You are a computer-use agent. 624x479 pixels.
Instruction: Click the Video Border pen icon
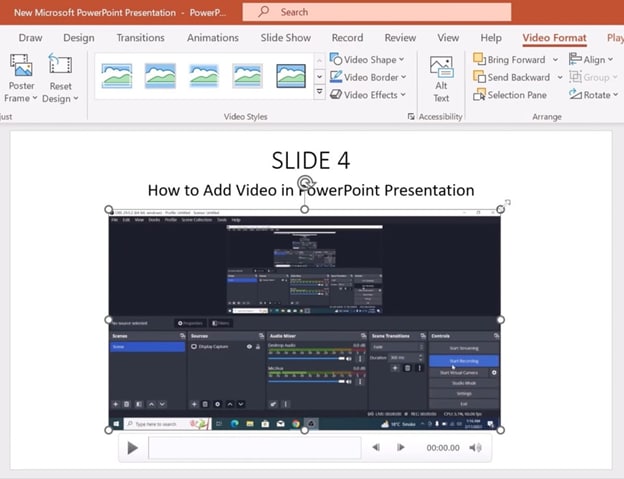coord(336,76)
